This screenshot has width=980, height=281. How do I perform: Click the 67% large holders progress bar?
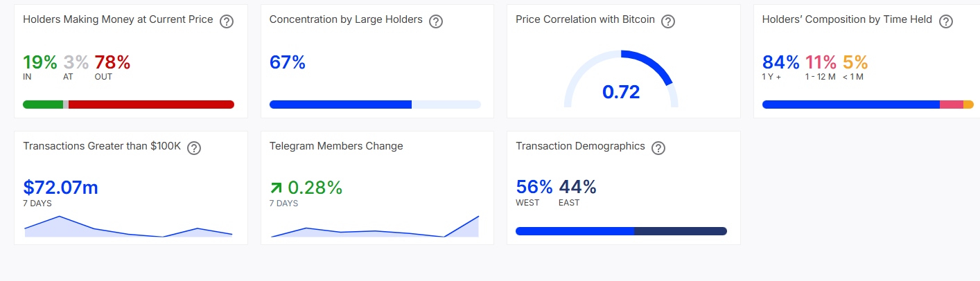(x=375, y=105)
